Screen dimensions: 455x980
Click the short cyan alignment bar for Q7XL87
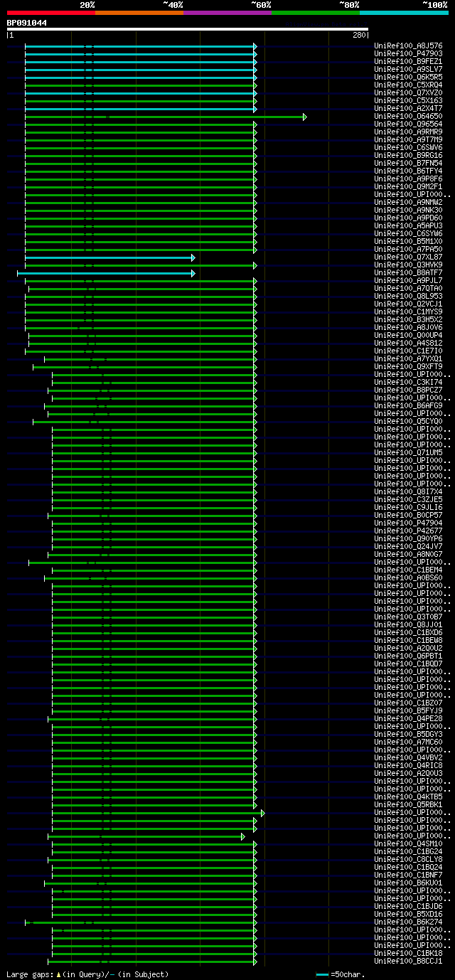[110, 257]
